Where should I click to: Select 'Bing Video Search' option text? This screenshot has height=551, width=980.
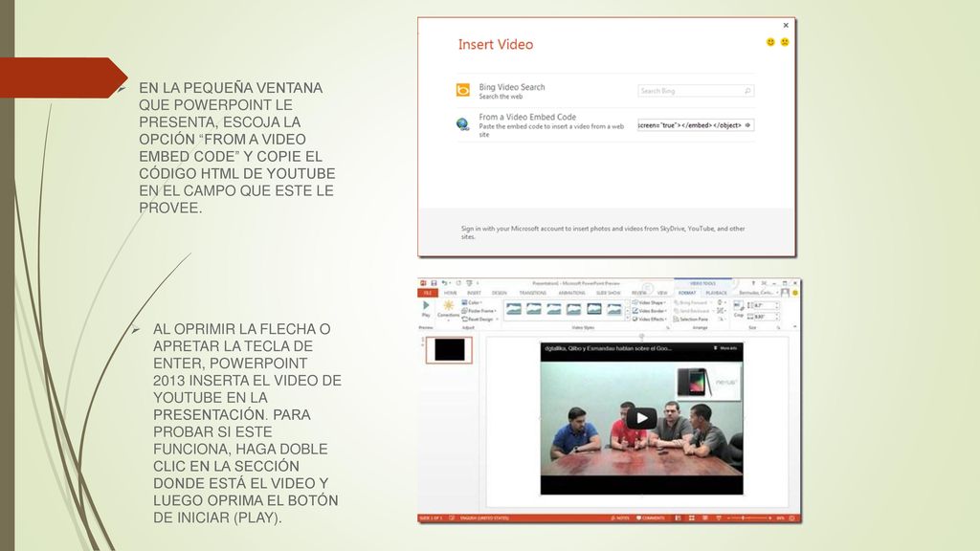click(x=512, y=87)
